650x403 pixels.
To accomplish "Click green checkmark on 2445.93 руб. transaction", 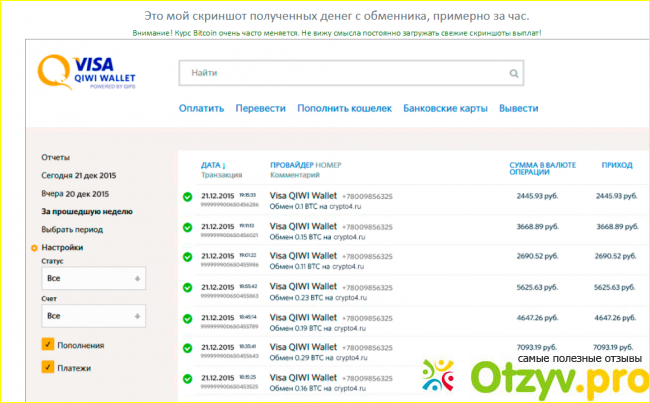I will pos(187,197).
